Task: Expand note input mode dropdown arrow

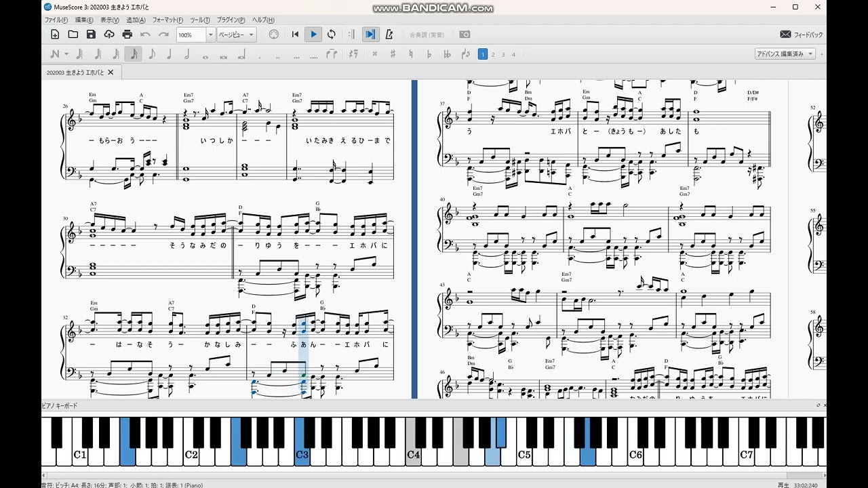Action: 66,54
